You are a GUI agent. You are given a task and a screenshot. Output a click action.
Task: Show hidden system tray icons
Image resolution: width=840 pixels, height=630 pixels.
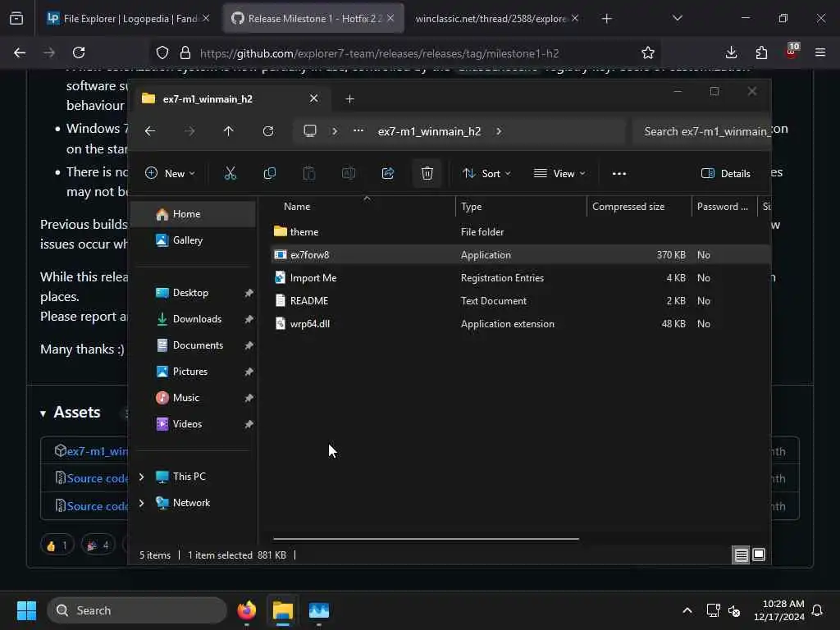click(x=687, y=610)
